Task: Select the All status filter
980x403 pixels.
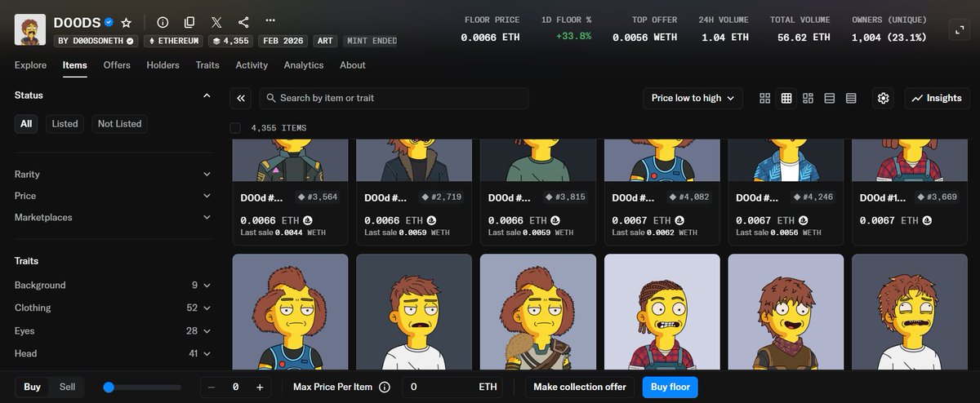Action: [26, 124]
